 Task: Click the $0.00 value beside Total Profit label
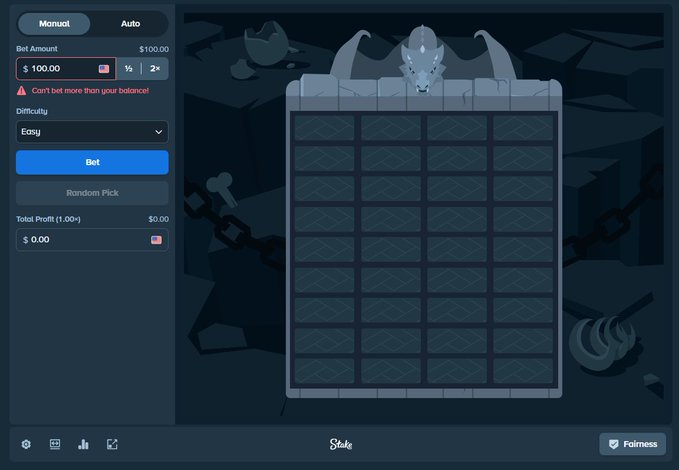click(158, 219)
